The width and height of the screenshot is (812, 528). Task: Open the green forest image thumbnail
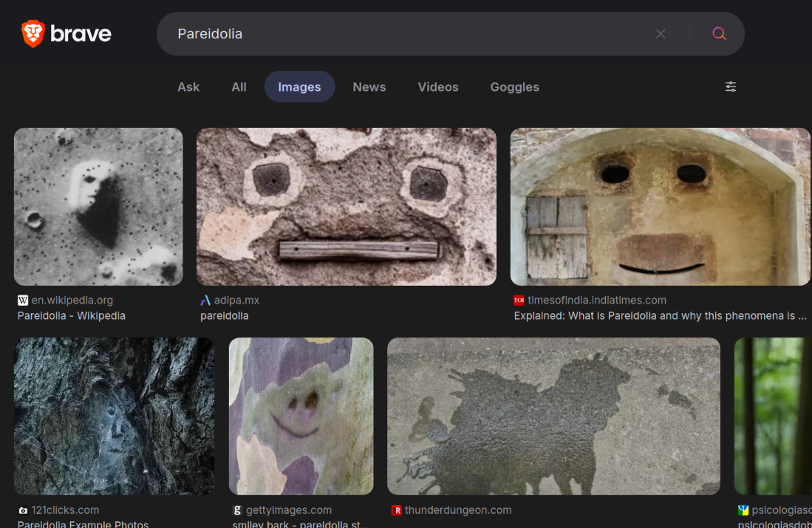tap(773, 416)
